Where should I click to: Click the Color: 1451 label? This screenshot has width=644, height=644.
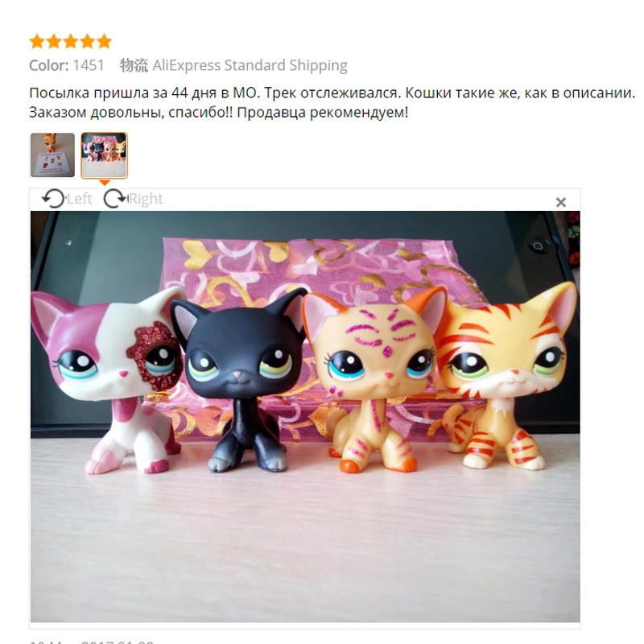click(67, 65)
